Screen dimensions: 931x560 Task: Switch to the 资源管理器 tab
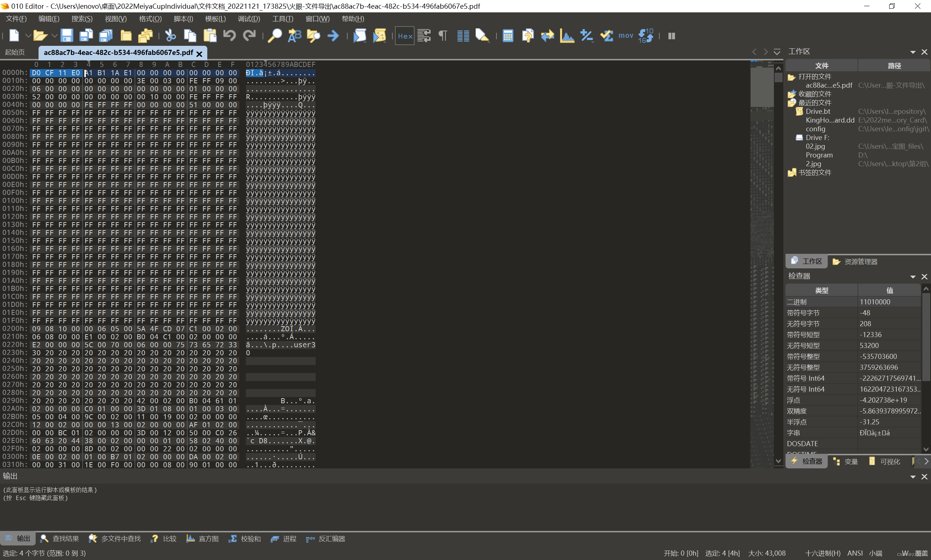pos(855,261)
